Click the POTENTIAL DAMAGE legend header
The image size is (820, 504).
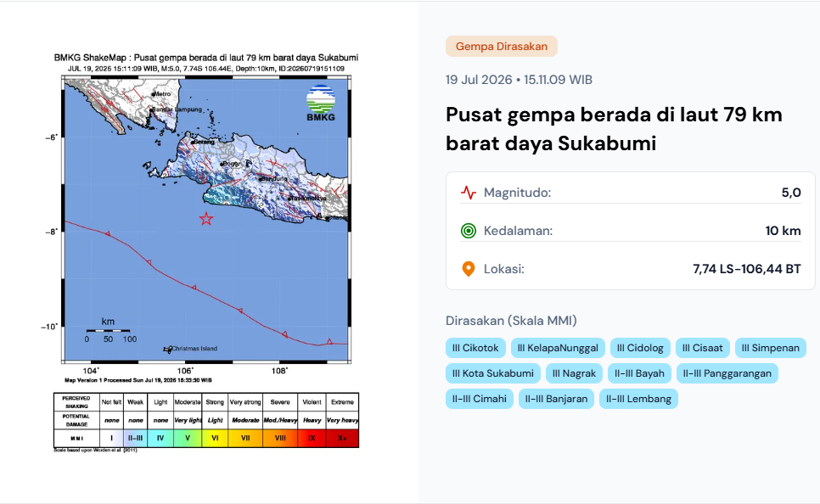tap(76, 420)
